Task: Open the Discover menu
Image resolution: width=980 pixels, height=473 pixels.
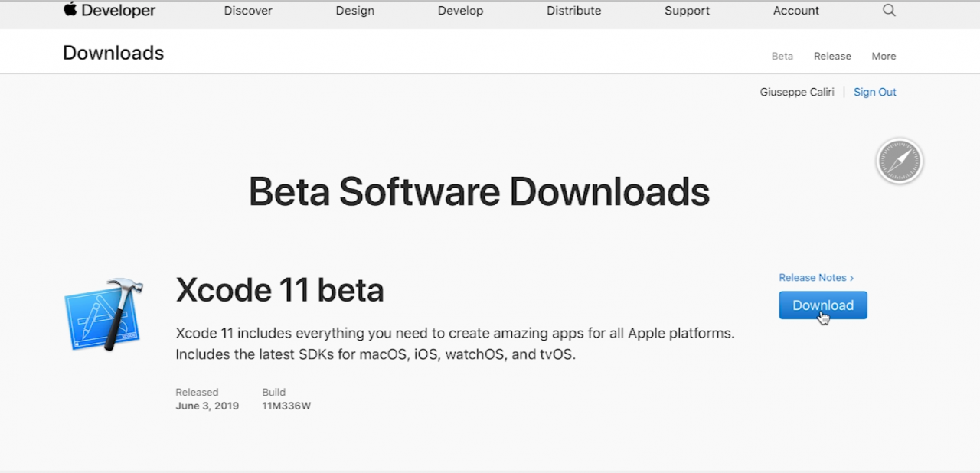Action: pyautogui.click(x=248, y=11)
